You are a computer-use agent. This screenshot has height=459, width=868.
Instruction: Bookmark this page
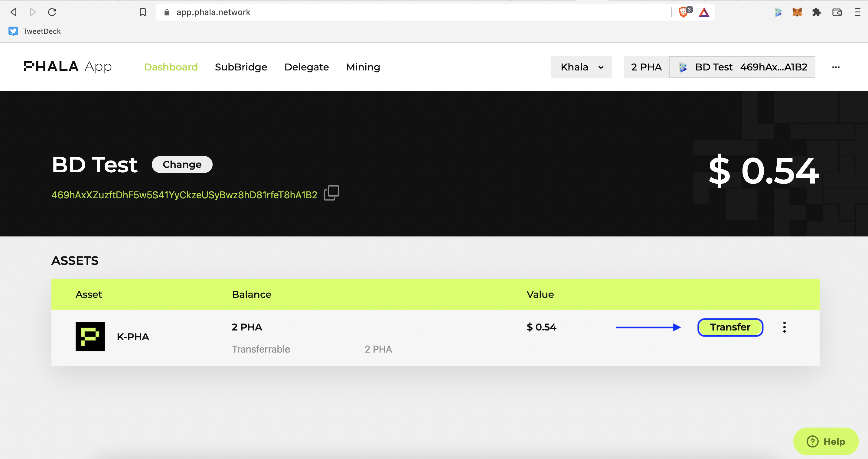coord(142,12)
